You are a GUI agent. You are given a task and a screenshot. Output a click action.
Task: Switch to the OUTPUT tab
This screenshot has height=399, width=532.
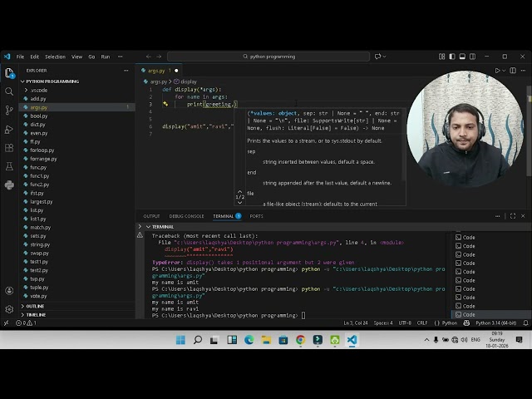pyautogui.click(x=151, y=216)
